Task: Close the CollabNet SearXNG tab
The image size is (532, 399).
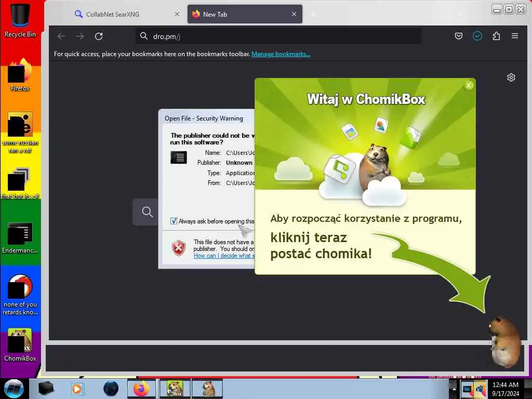Action: (177, 14)
